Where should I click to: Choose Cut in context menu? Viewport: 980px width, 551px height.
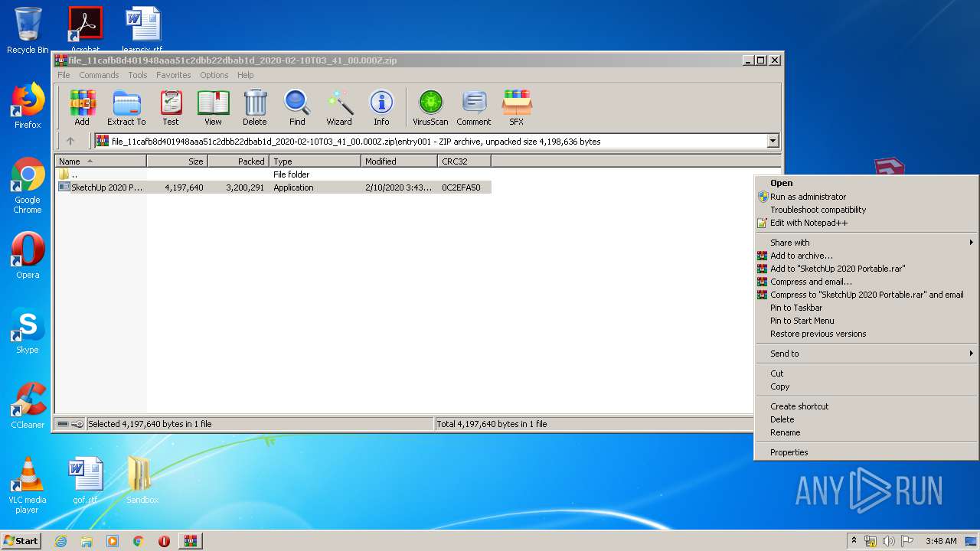(866, 373)
